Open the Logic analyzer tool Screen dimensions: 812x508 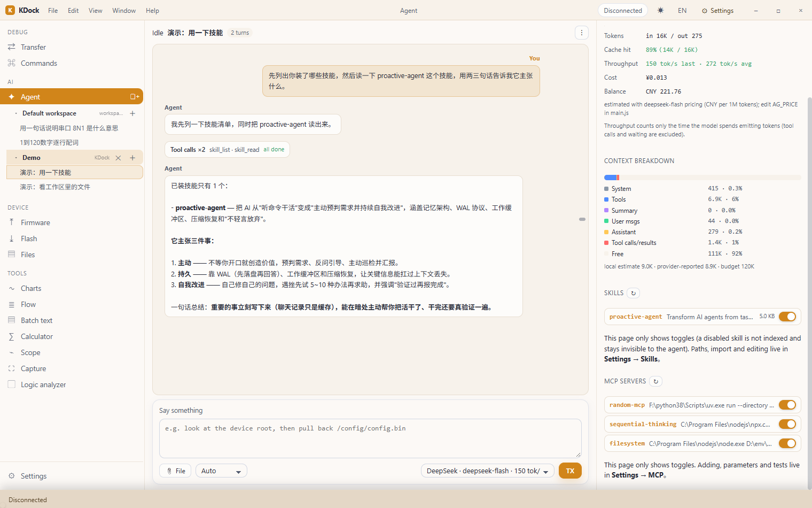(x=43, y=384)
